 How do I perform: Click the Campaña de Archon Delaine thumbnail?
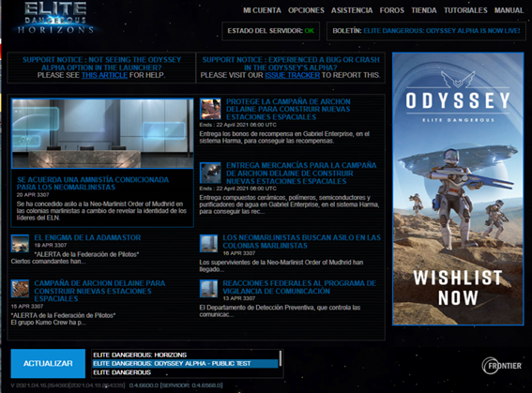(x=20, y=289)
